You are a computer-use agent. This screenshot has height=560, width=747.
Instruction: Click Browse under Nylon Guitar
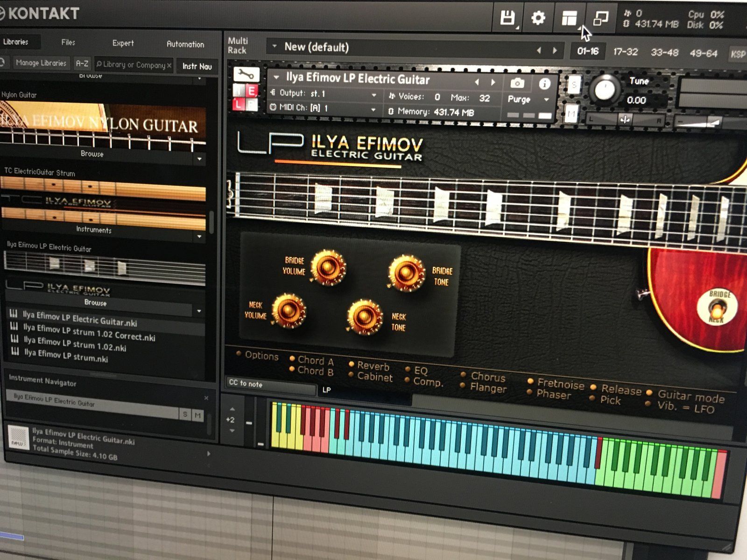click(92, 154)
